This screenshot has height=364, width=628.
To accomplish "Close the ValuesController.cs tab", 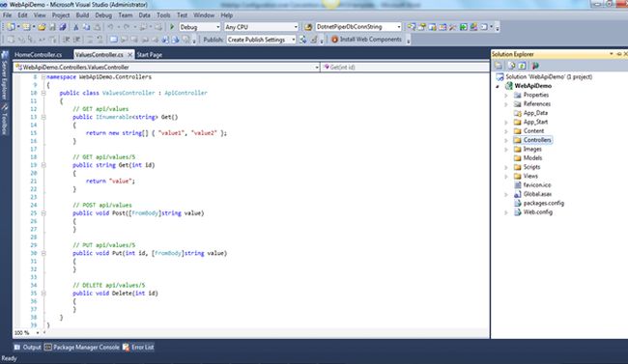I will point(129,54).
